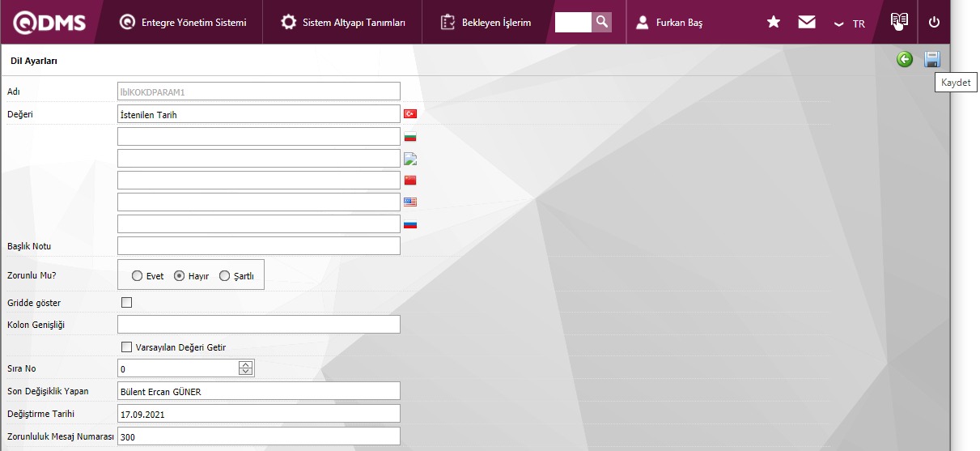Increase Sıra No with up stepper arrow
This screenshot has width=980, height=451.
coord(246,365)
